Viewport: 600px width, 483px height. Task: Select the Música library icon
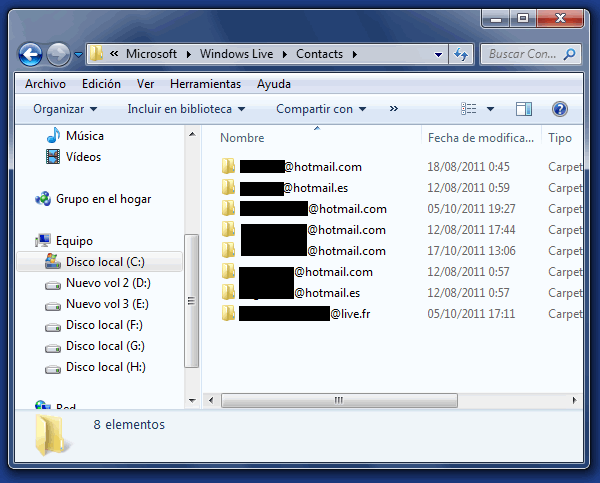tap(53, 136)
